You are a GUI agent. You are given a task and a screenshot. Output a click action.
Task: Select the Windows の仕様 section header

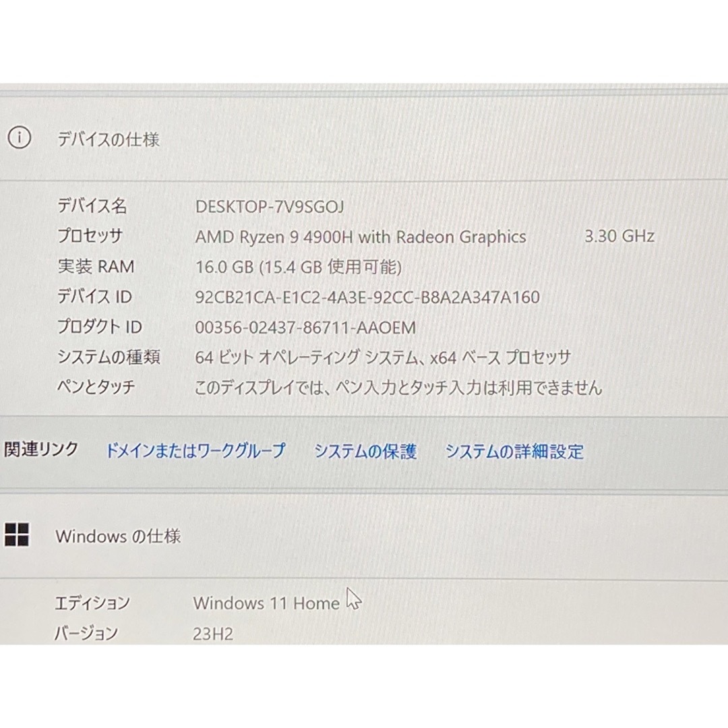[118, 537]
